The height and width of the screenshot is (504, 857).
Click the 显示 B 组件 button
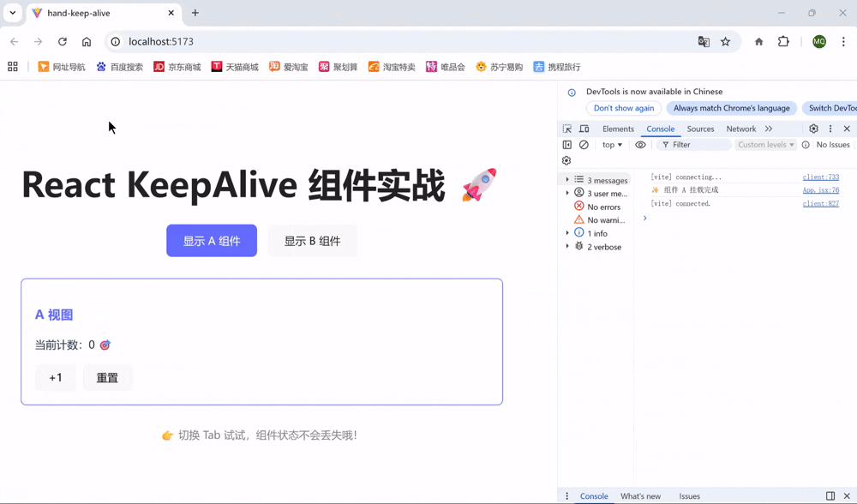point(313,241)
